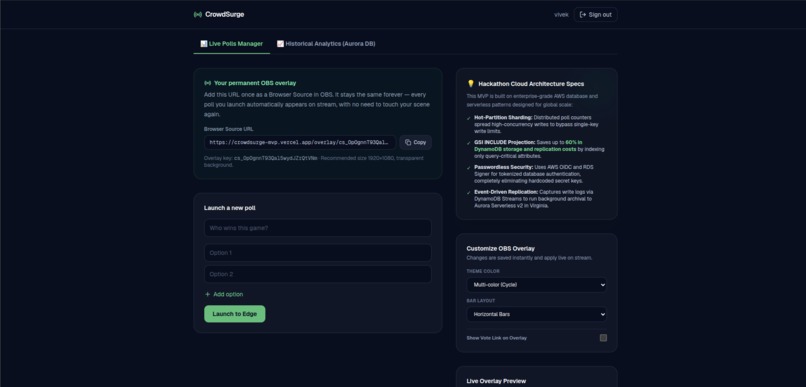Click the BAR LAYOUT label
Screen dimensions: 806x387
coord(481,301)
